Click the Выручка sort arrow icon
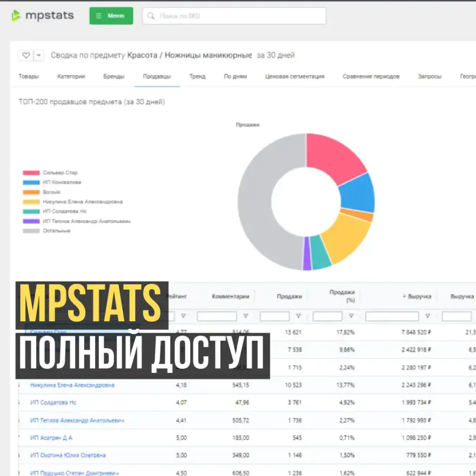Screen dimensions: 476x476 pos(405,296)
